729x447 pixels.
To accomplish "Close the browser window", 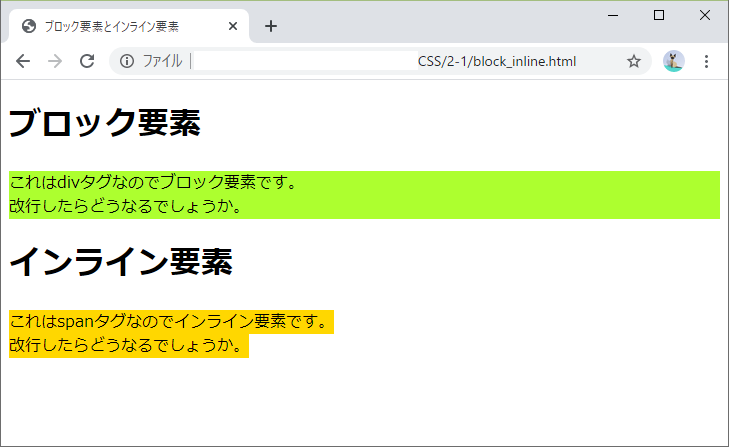I will (x=705, y=15).
